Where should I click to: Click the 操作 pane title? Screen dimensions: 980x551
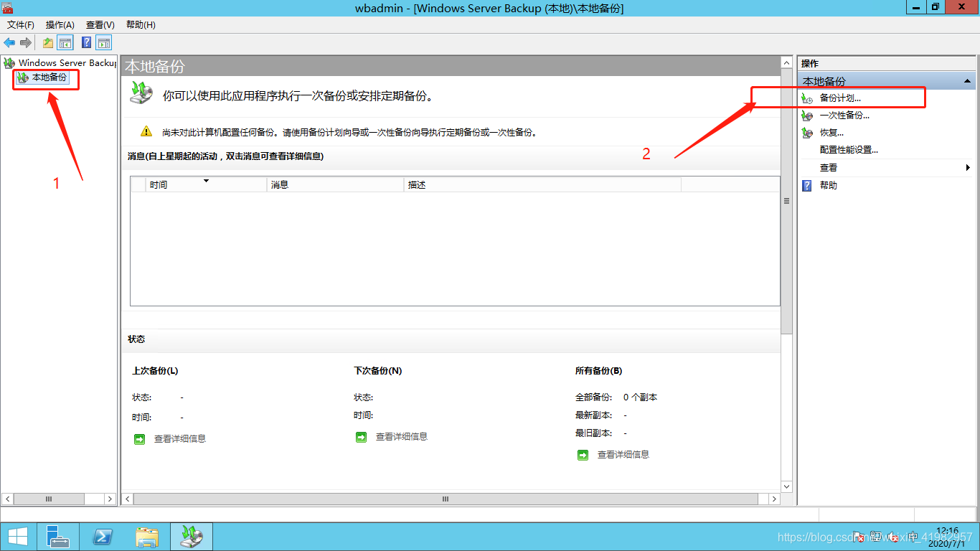(810, 64)
